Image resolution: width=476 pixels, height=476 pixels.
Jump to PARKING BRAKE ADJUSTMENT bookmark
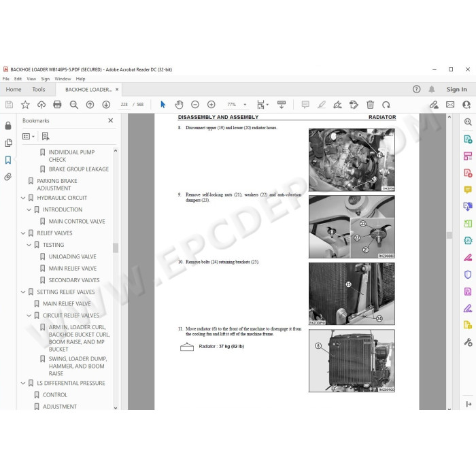57,184
